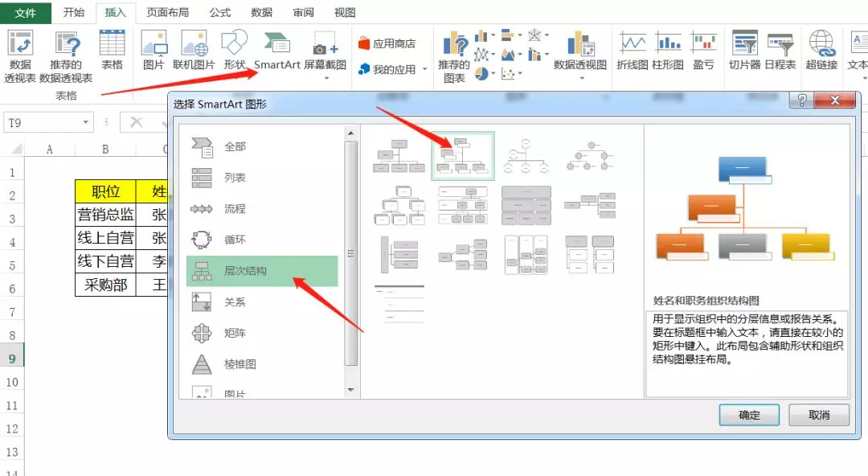This screenshot has width=868, height=476.
Task: Click cell containing 采购部
Action: coord(105,285)
